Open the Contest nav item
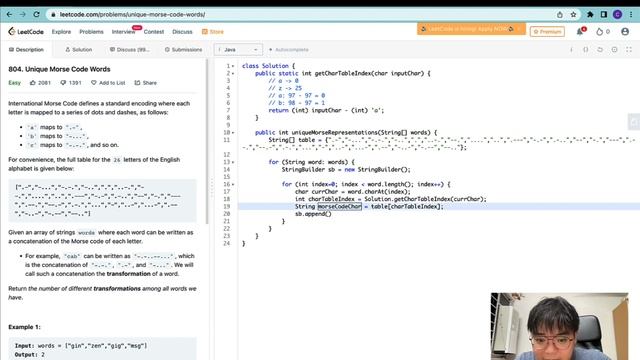This screenshot has width=640, height=360. (153, 31)
